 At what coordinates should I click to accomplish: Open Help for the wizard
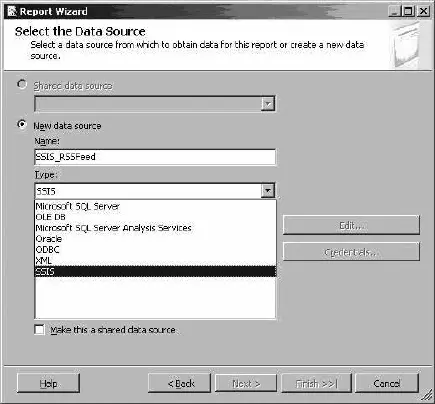[48, 383]
